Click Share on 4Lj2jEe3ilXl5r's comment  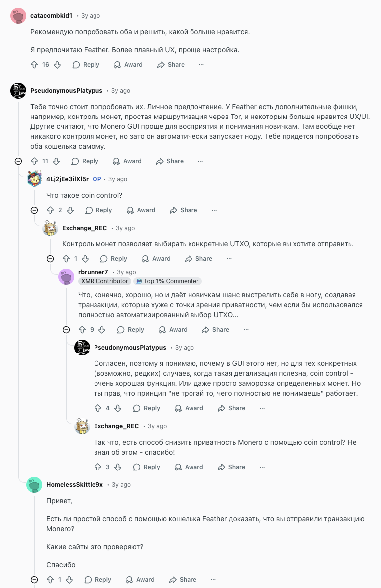(x=183, y=210)
